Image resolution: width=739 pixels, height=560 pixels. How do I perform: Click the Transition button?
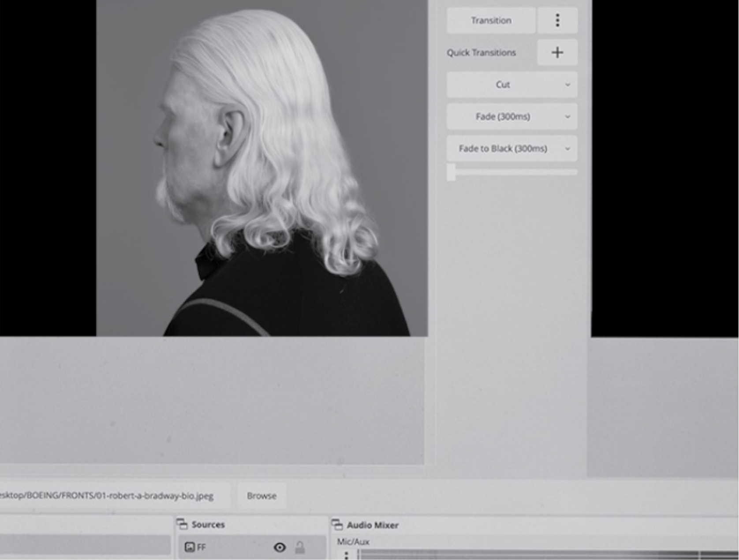pos(491,20)
